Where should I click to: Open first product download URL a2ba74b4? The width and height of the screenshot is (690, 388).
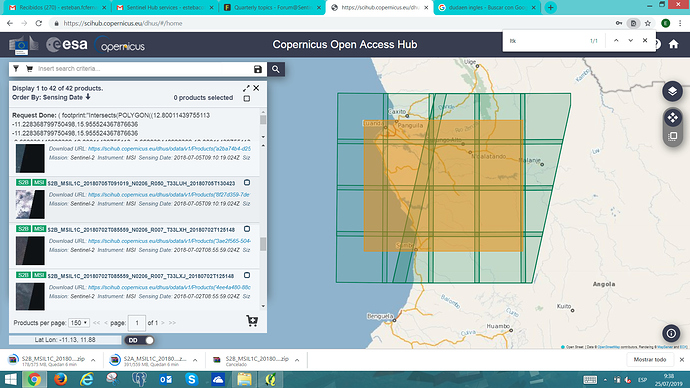tap(169, 149)
